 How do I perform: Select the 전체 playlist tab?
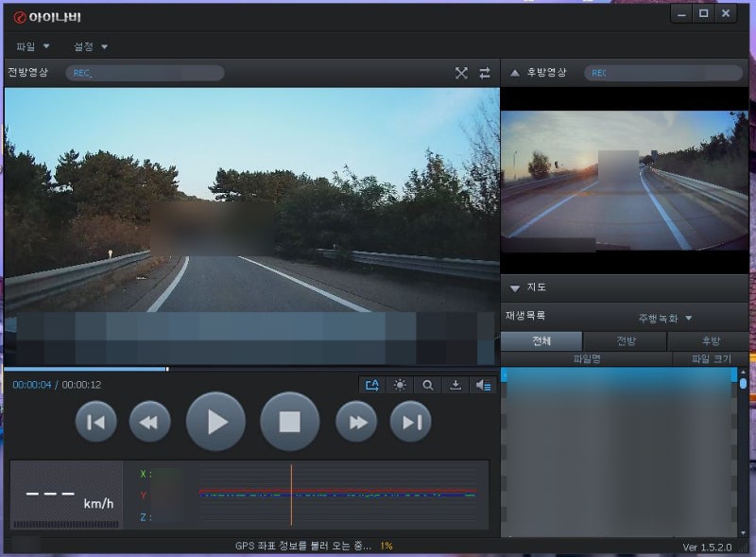click(541, 341)
